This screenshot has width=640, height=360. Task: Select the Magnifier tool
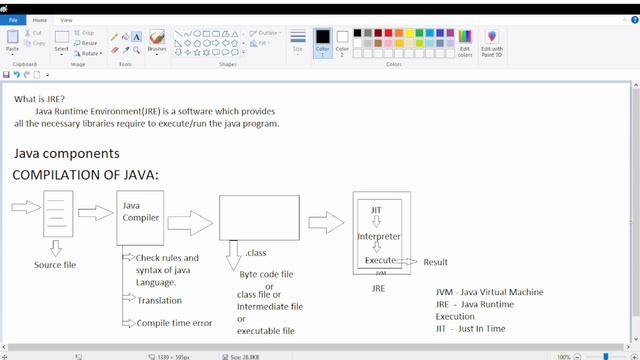click(x=136, y=50)
